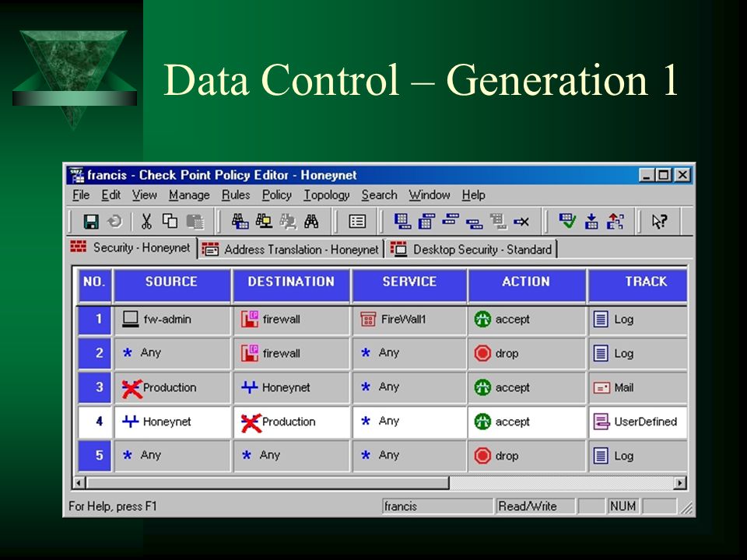Click the plain black binoculars Find icon
This screenshot has width=747, height=560.
coord(311,222)
